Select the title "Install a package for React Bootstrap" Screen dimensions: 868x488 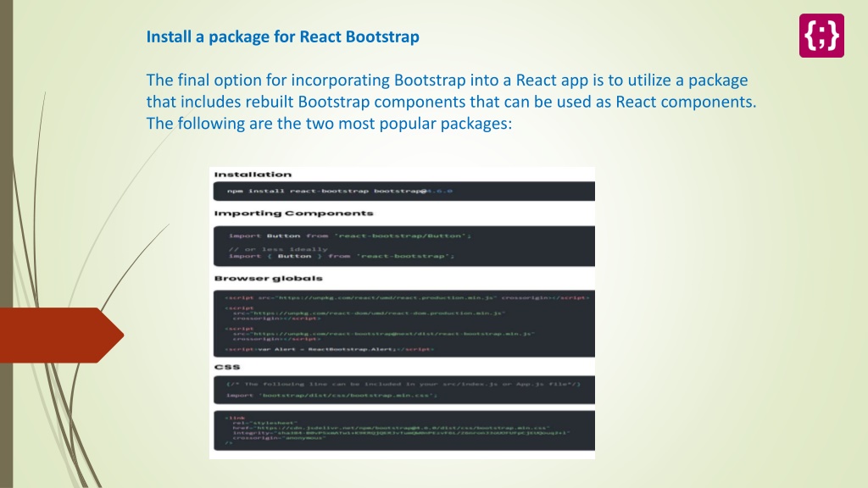283,37
